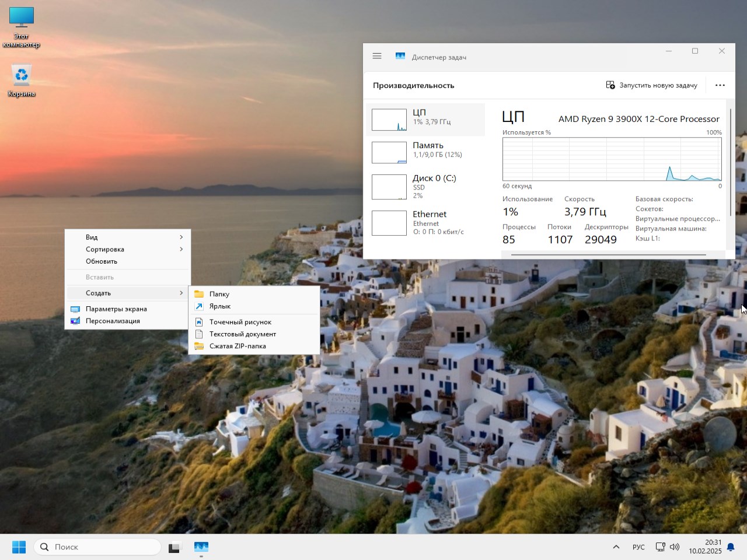Click the folder icon next to Папку
This screenshot has width=747, height=560.
199,294
